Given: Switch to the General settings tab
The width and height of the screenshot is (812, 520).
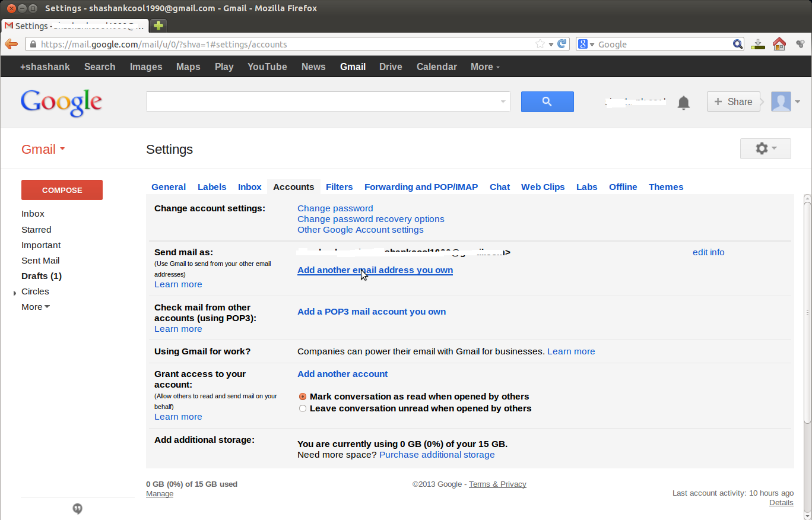Looking at the screenshot, I should click(169, 187).
